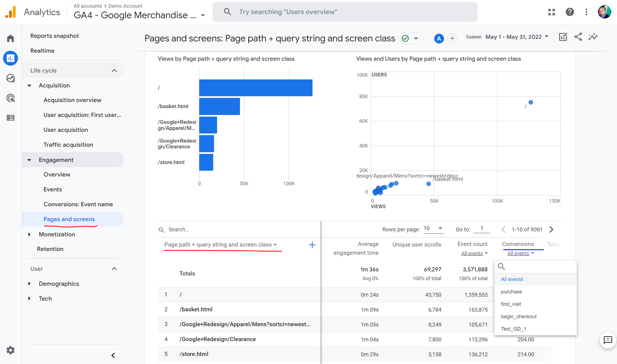The width and height of the screenshot is (617, 364).
Task: Click the Share this report icon
Action: point(578,37)
